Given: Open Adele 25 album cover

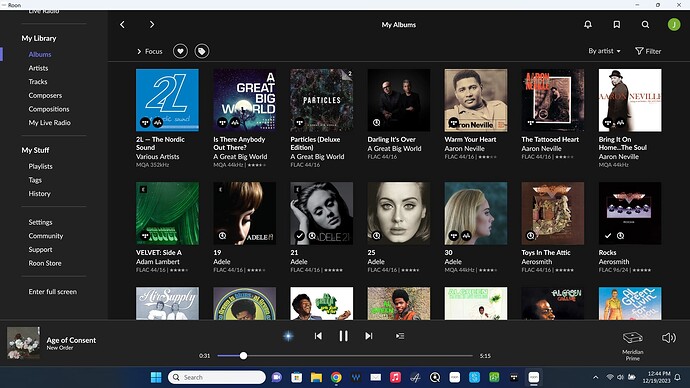Looking at the screenshot, I should point(399,213).
